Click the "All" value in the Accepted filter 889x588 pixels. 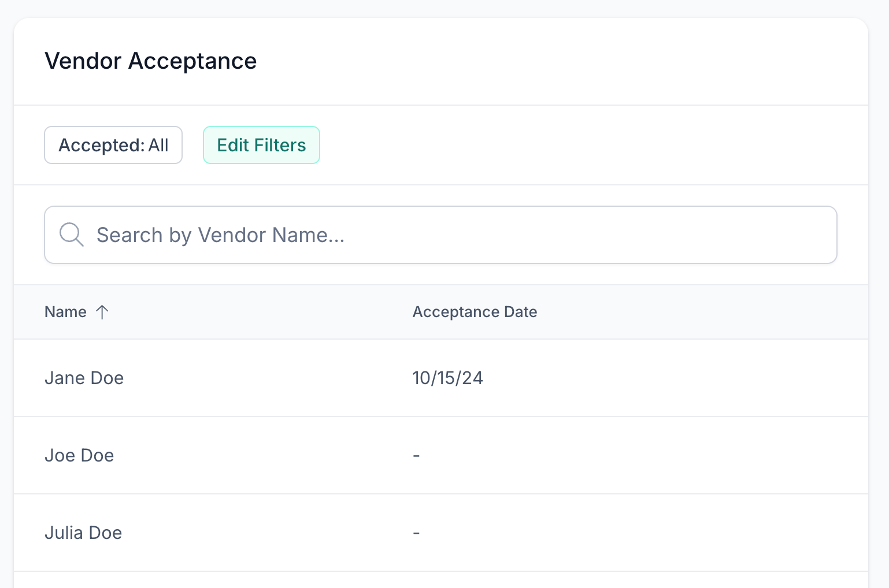[x=158, y=145]
